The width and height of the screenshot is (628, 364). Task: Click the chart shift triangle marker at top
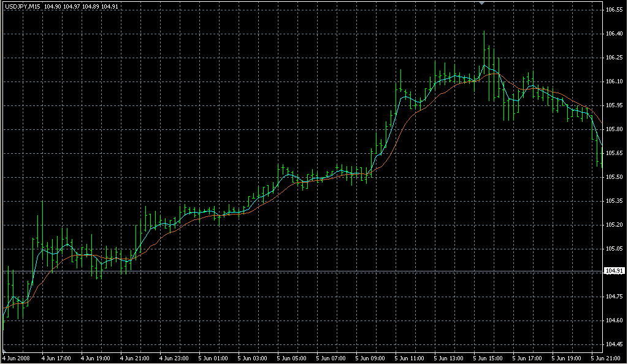482,3
